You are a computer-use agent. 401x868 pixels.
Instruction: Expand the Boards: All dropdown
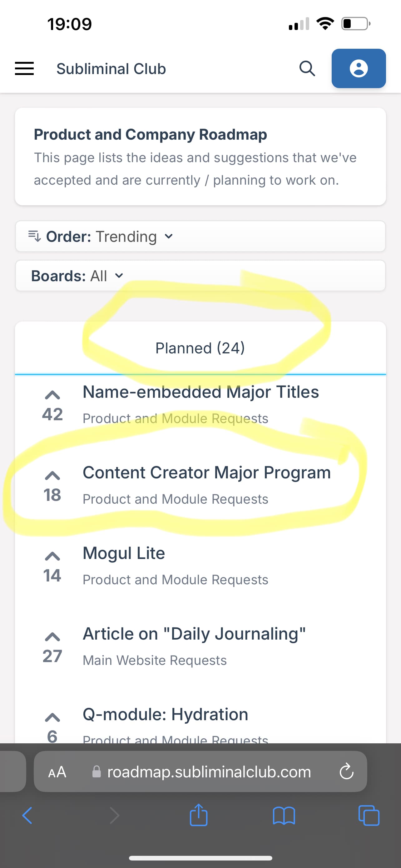[200, 276]
